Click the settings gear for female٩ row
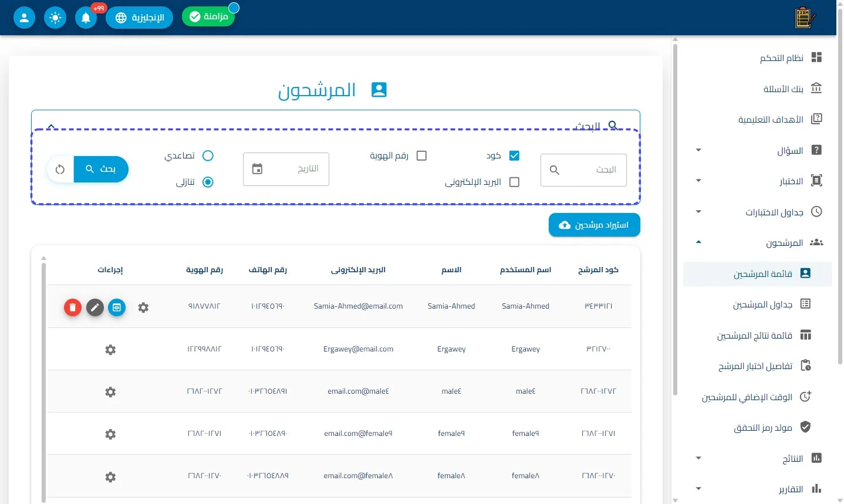Viewport: 844px width, 504px height. coord(110,434)
